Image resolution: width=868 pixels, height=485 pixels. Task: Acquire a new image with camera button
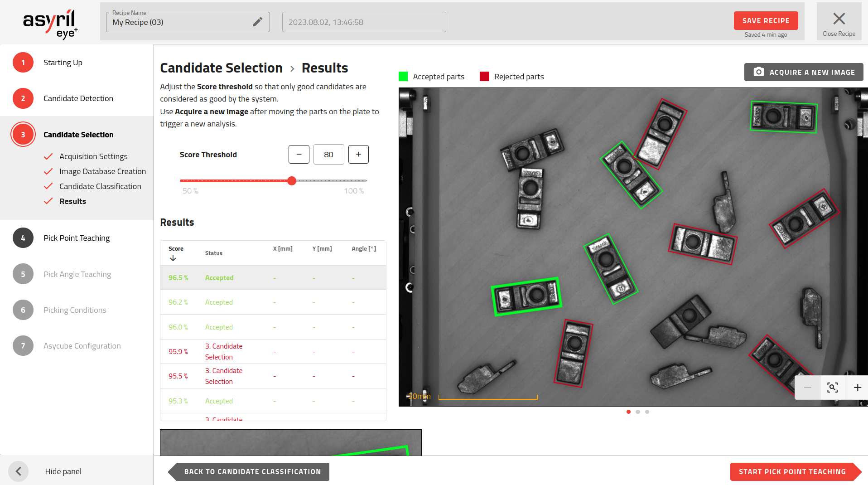click(804, 72)
